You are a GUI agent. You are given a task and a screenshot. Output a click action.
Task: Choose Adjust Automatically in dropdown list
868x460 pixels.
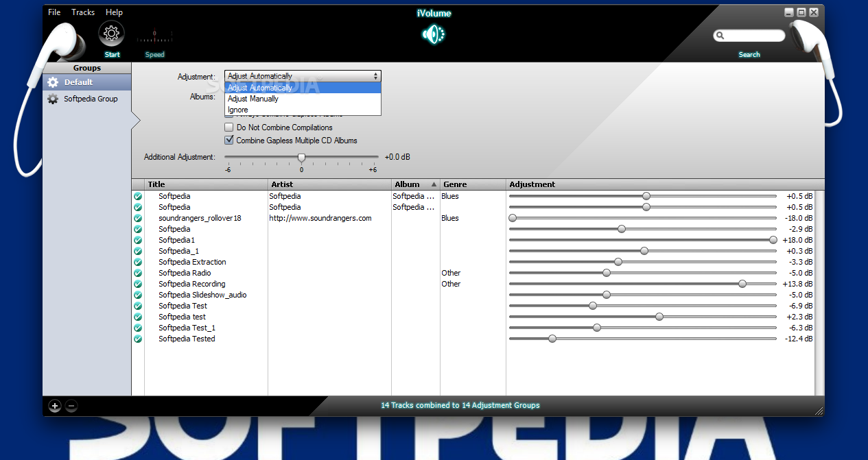(x=303, y=88)
